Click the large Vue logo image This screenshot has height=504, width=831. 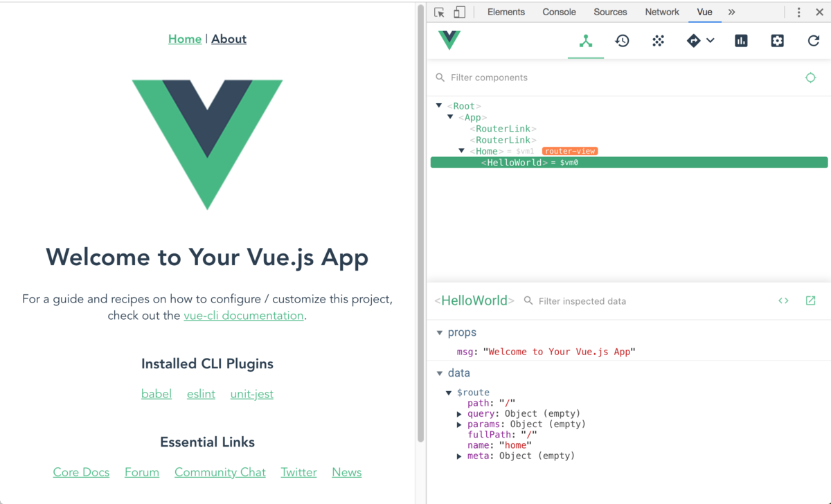208,145
